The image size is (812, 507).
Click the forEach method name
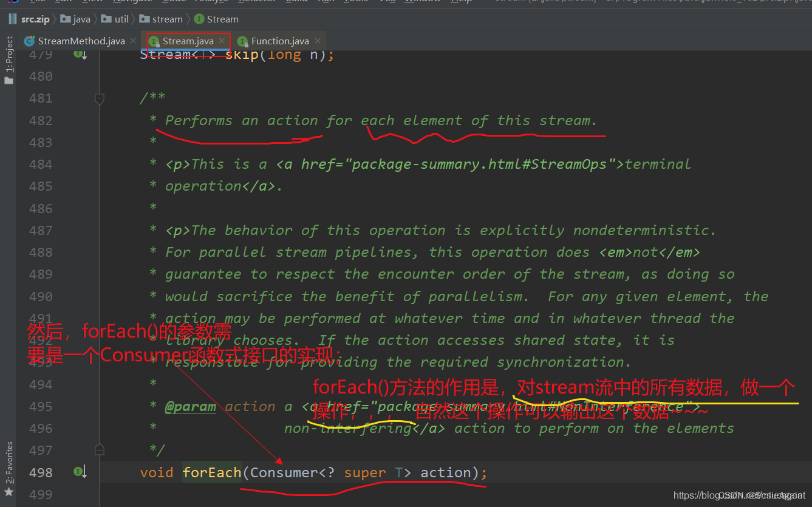click(x=212, y=472)
